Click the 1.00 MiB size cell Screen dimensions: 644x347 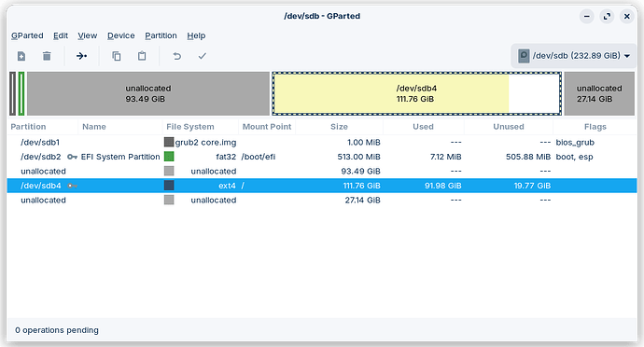point(364,143)
